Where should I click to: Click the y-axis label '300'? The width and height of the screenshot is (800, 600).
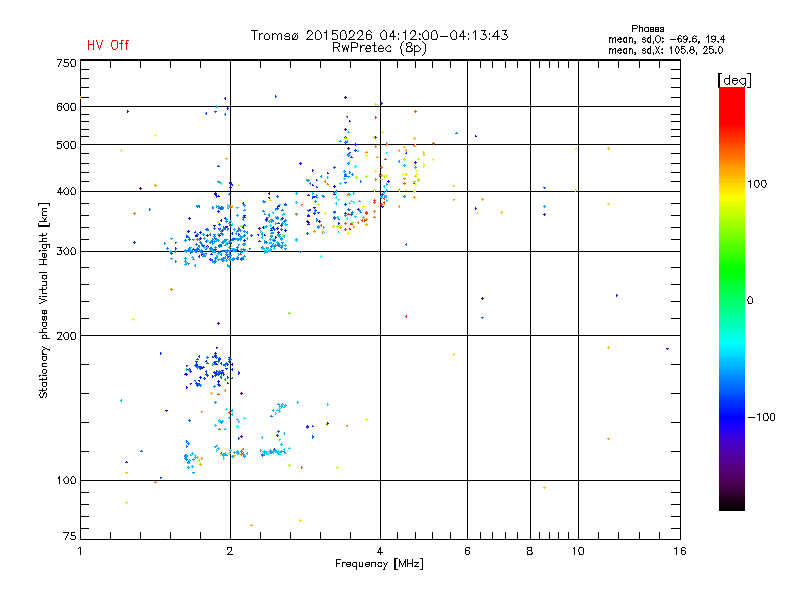pyautogui.click(x=66, y=251)
